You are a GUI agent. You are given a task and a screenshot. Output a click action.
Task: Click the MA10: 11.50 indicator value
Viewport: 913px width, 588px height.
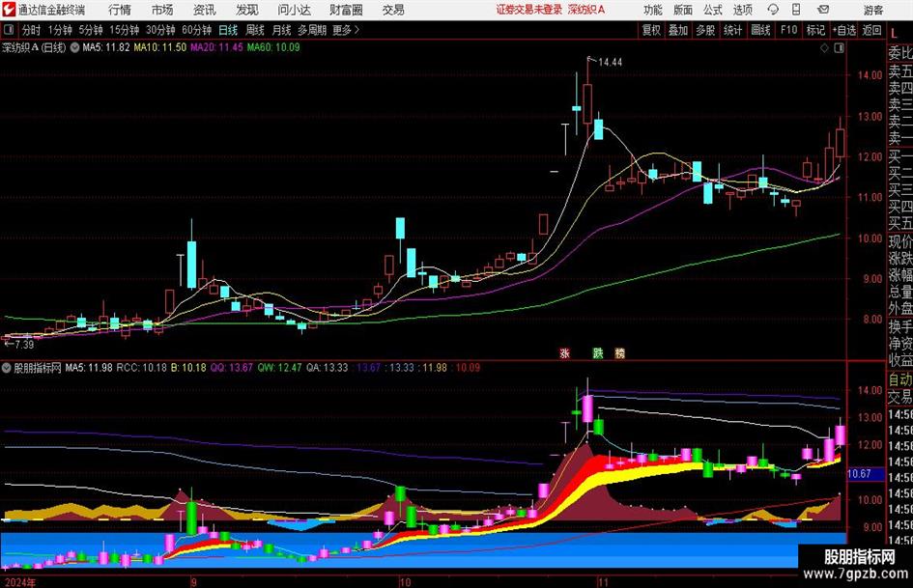(160, 47)
